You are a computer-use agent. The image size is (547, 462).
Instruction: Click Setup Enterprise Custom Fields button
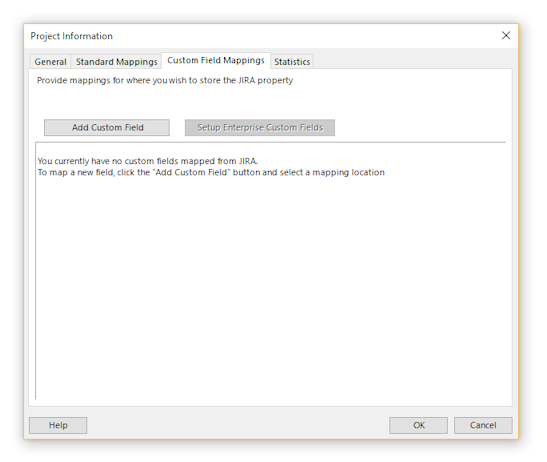[x=260, y=128]
